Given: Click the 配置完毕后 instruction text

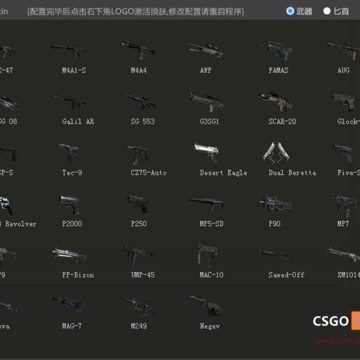Looking at the screenshot, I should pyautogui.click(x=136, y=12).
